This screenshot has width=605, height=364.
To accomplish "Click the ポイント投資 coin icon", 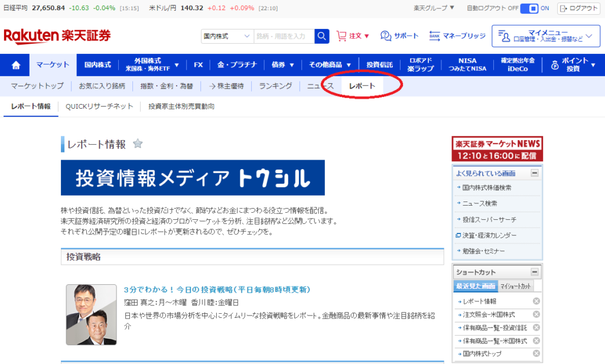I will (x=554, y=65).
